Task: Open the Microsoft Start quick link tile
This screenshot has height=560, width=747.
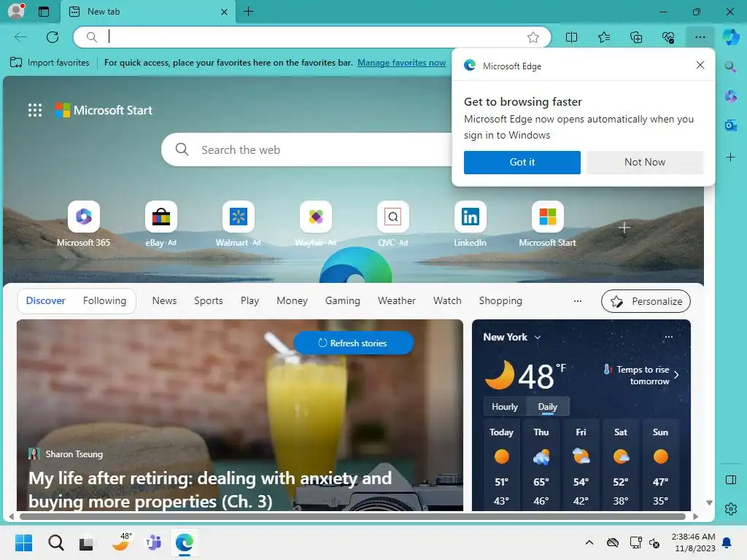Action: (x=547, y=224)
